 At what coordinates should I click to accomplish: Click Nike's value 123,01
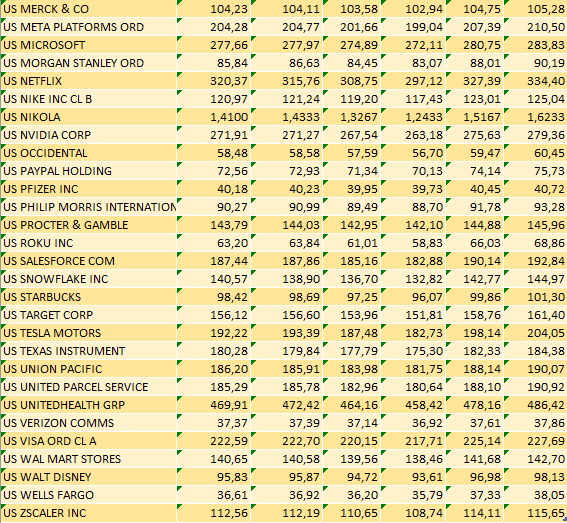tap(482, 99)
